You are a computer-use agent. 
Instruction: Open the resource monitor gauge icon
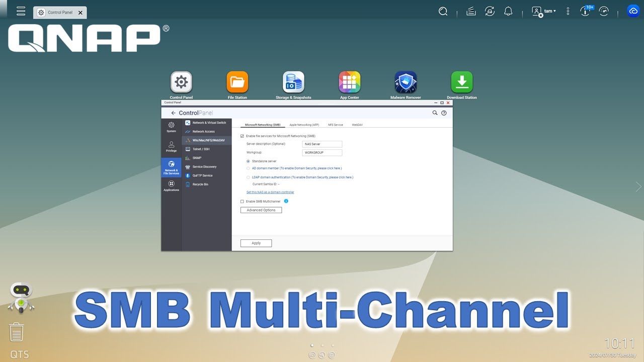pos(604,11)
